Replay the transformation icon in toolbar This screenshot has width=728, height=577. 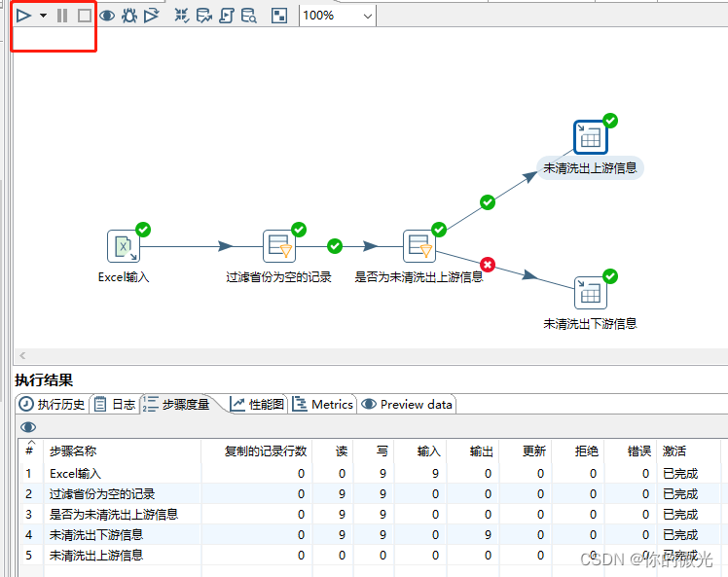pos(152,16)
